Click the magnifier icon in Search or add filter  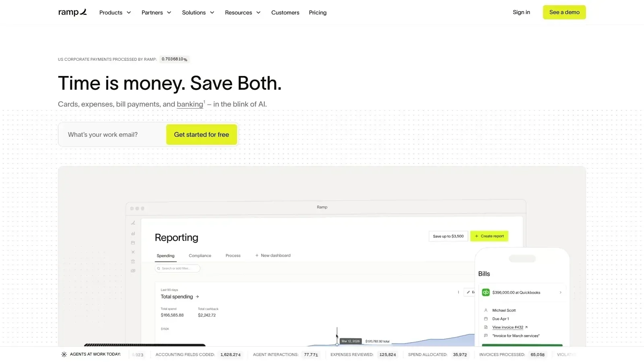click(159, 268)
